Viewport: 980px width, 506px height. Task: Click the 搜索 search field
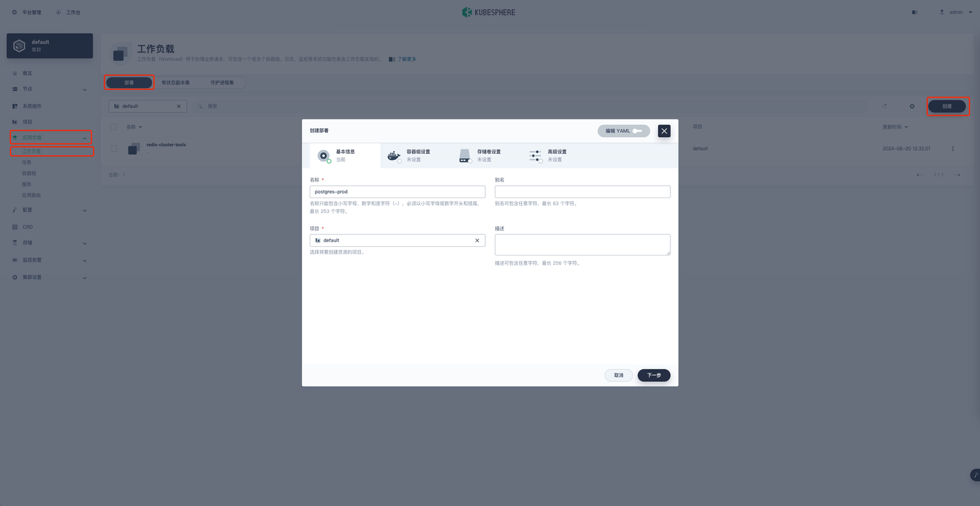click(530, 107)
